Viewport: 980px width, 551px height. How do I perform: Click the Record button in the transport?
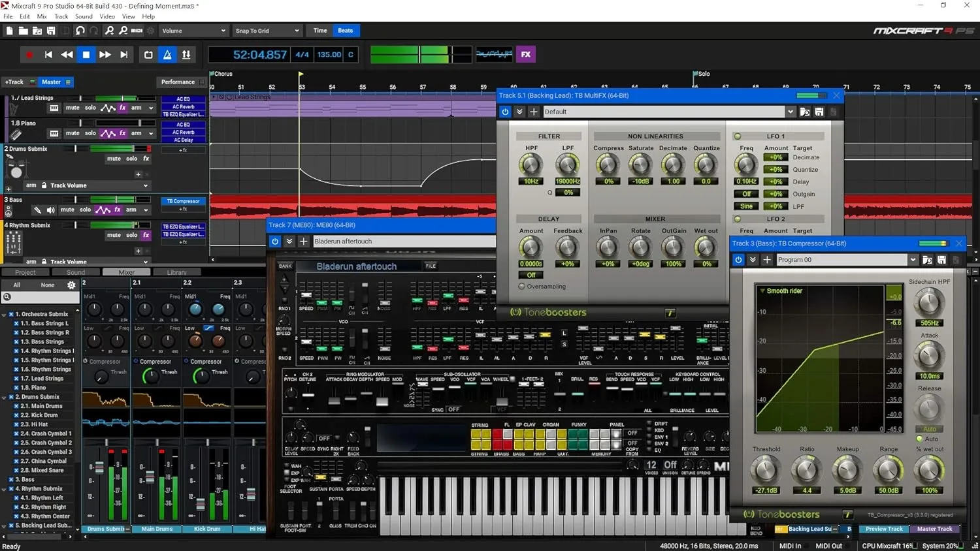point(29,54)
